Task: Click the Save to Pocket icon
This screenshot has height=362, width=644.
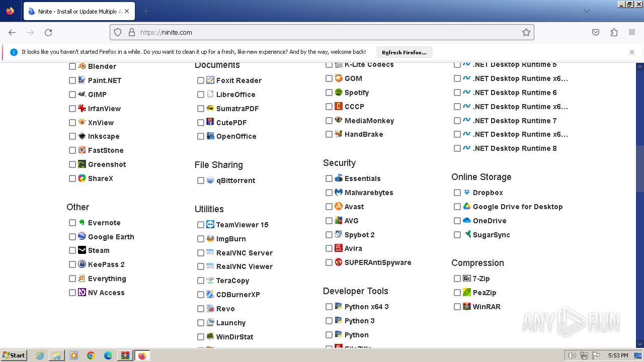Action: point(596,32)
